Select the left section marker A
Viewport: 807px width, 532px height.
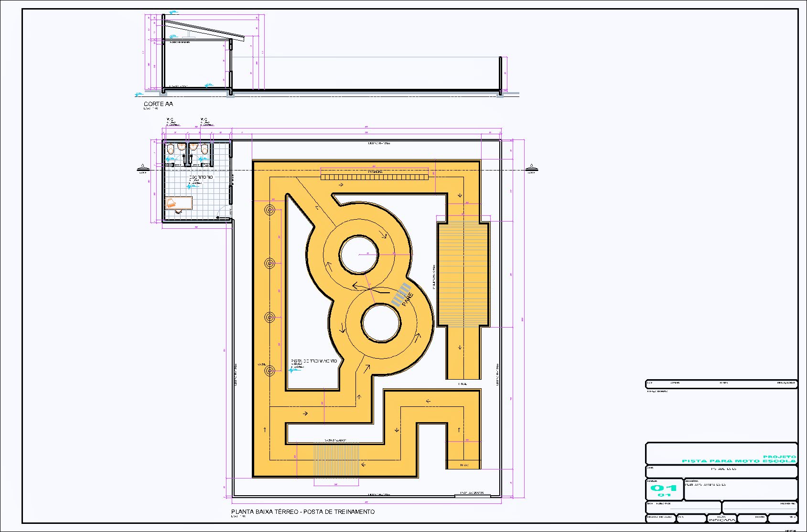142,167
